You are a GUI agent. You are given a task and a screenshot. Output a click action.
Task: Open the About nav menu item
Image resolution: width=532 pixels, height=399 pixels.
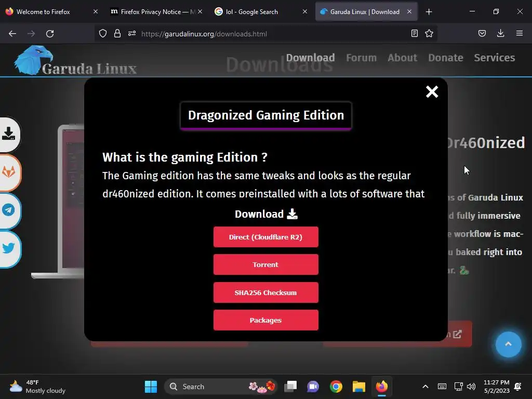pyautogui.click(x=403, y=58)
